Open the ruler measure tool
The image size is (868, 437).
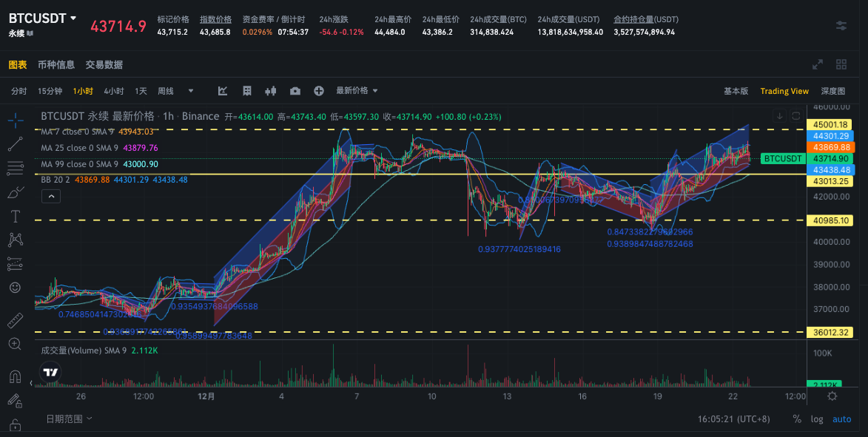[15, 321]
